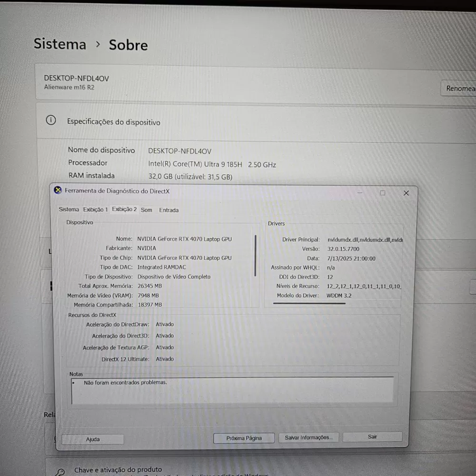Click Aceleração do DirectDraw Ativado status
476x476 pixels.
point(165,324)
